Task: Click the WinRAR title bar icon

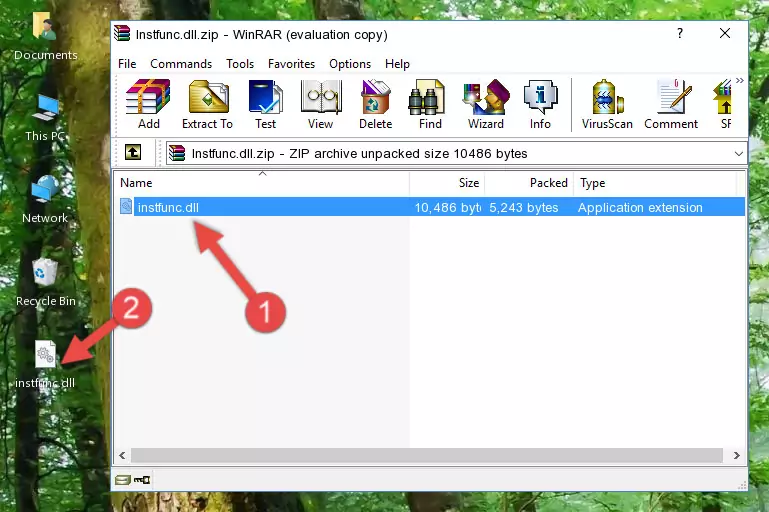Action: point(122,34)
